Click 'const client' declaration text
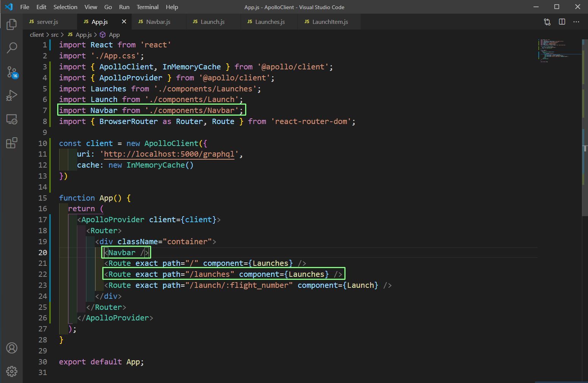588x383 pixels. point(86,143)
